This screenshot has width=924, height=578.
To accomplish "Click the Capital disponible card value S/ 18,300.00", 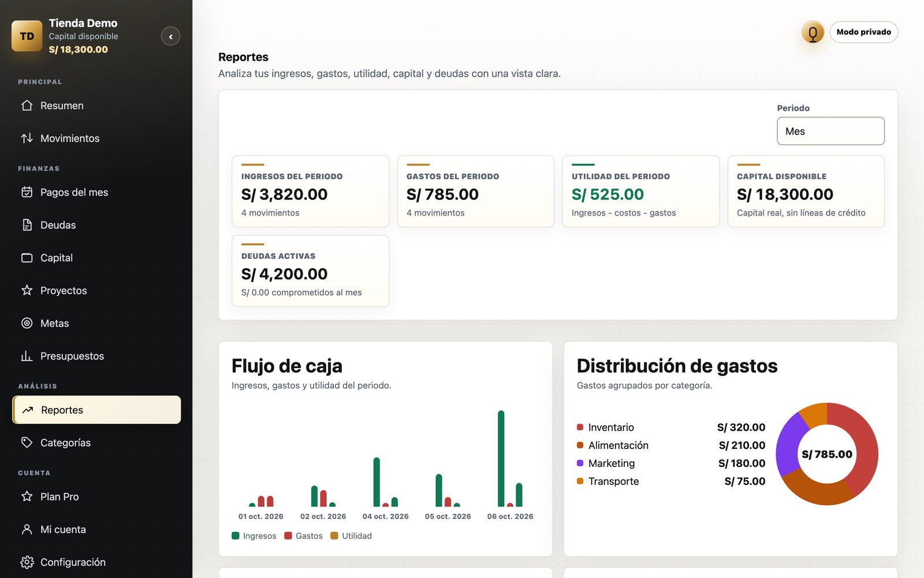I will 785,194.
